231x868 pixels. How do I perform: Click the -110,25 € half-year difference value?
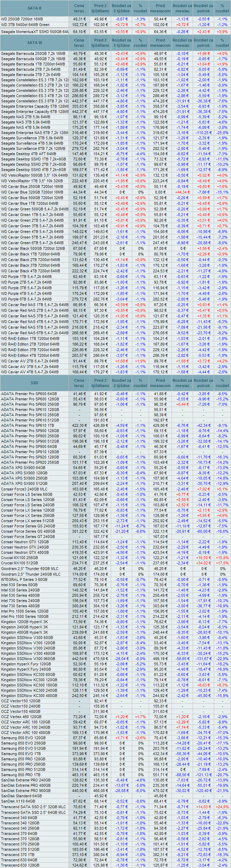(203, 133)
